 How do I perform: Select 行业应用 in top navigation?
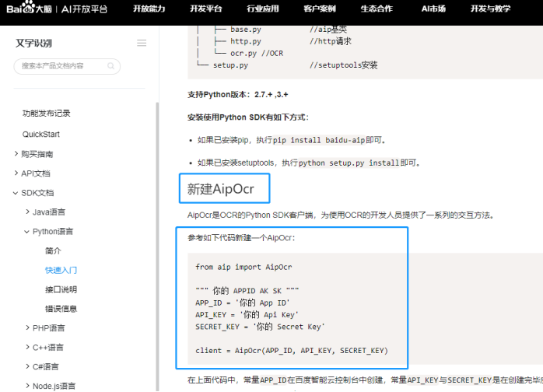click(262, 9)
